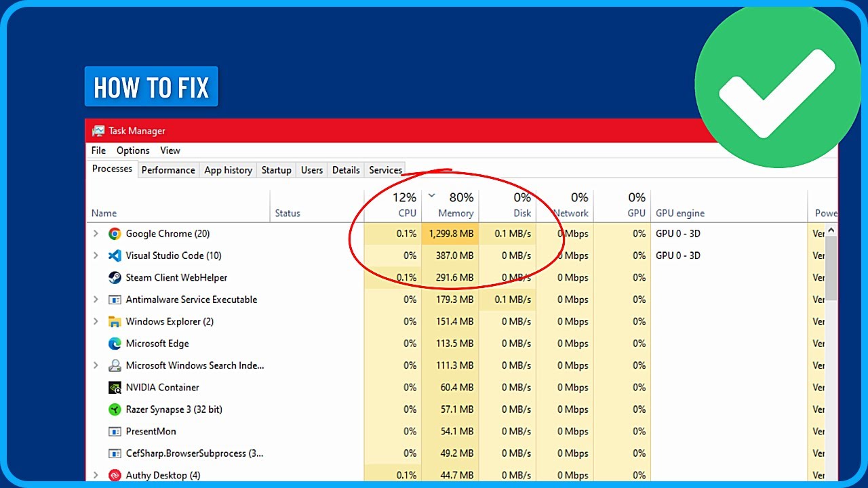This screenshot has height=488, width=868.
Task: Sort by the Network column header
Action: 565,205
